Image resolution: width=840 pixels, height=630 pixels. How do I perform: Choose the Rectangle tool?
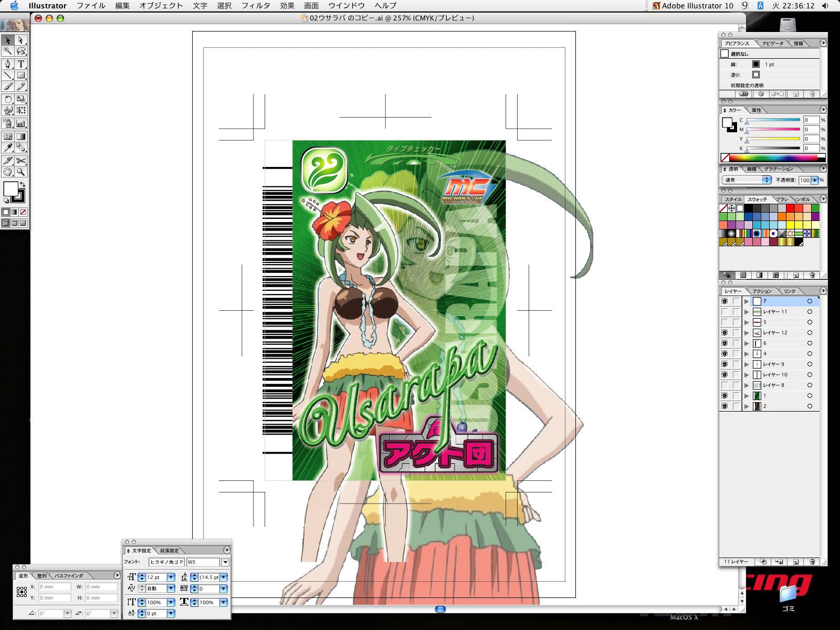[21, 75]
